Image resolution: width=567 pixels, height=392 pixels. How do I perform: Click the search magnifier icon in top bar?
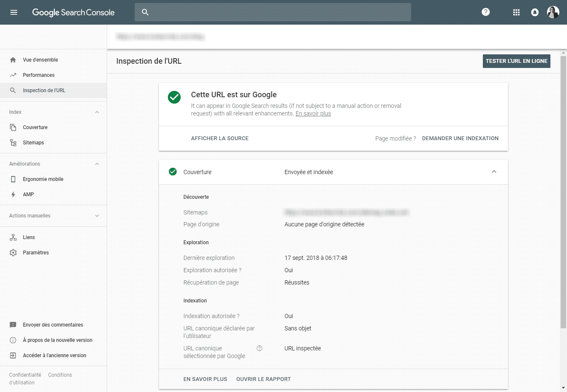click(145, 12)
